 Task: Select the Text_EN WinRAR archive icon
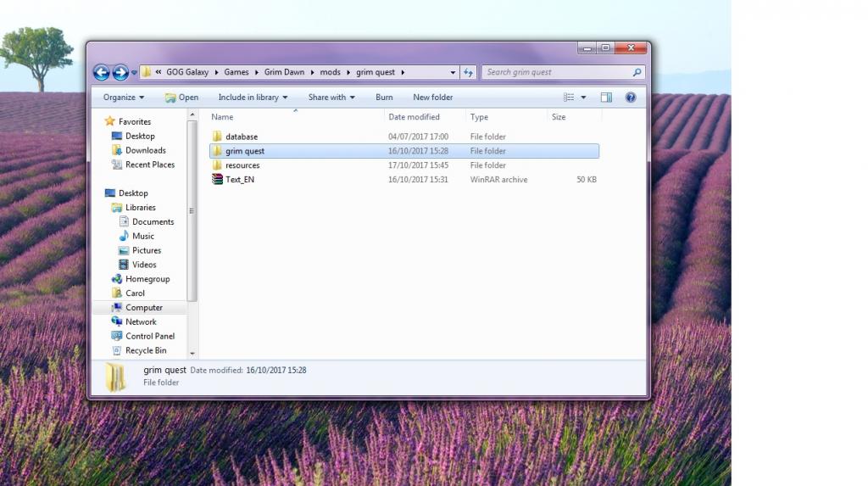tap(218, 180)
